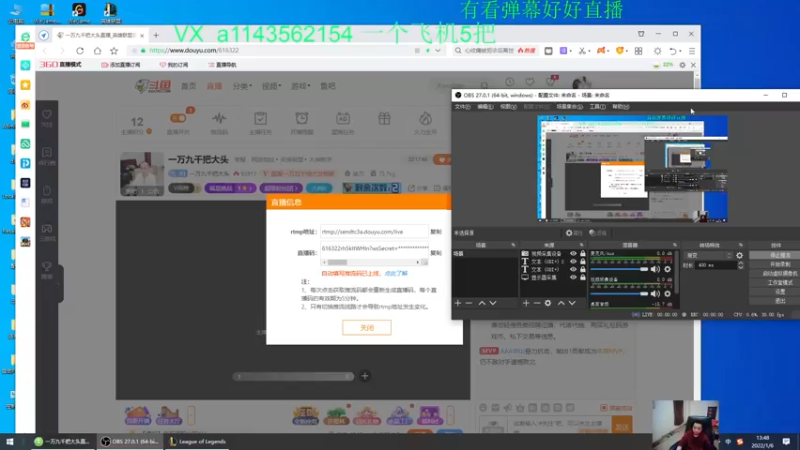Open the 点此了解 link in dialog
Viewport: 800px width, 450px height.
(x=396, y=273)
